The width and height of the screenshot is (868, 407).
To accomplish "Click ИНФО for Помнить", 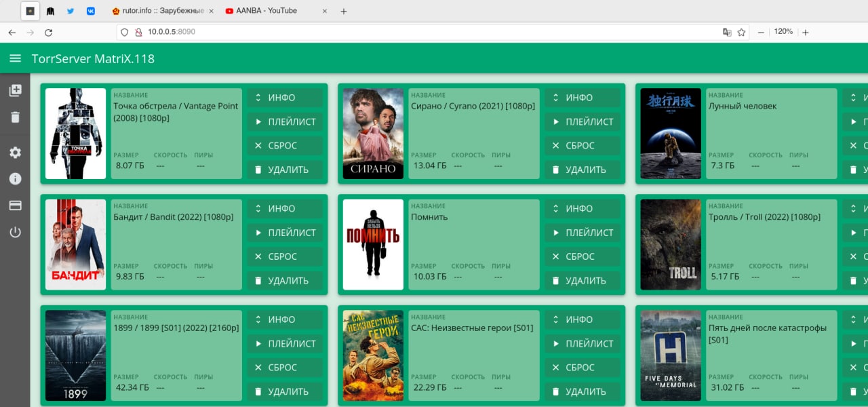I will point(582,208).
